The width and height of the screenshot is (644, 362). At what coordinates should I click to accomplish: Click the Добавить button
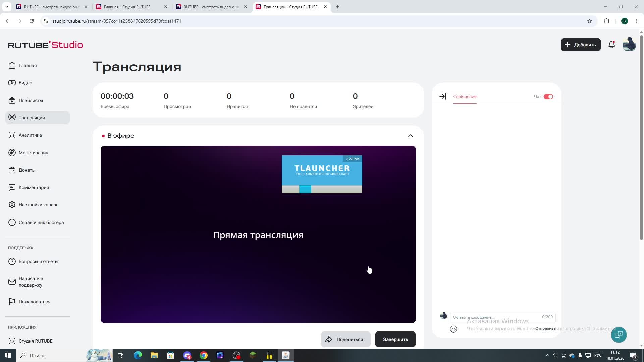[x=581, y=45]
